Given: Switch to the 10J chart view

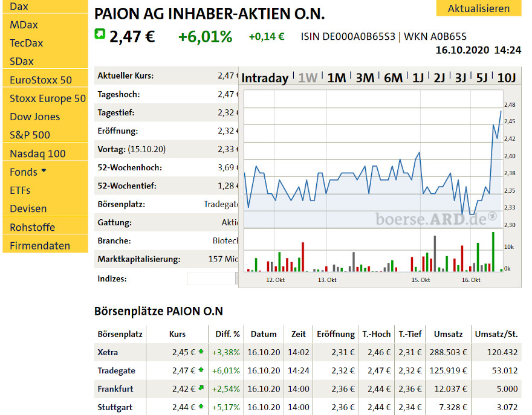Looking at the screenshot, I should coord(507,77).
